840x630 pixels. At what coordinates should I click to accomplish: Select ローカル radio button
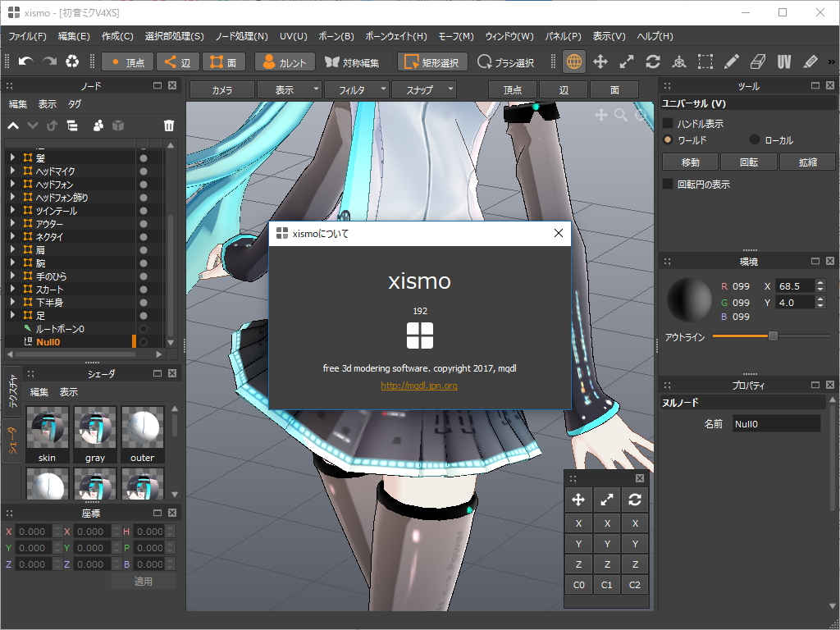click(x=755, y=139)
